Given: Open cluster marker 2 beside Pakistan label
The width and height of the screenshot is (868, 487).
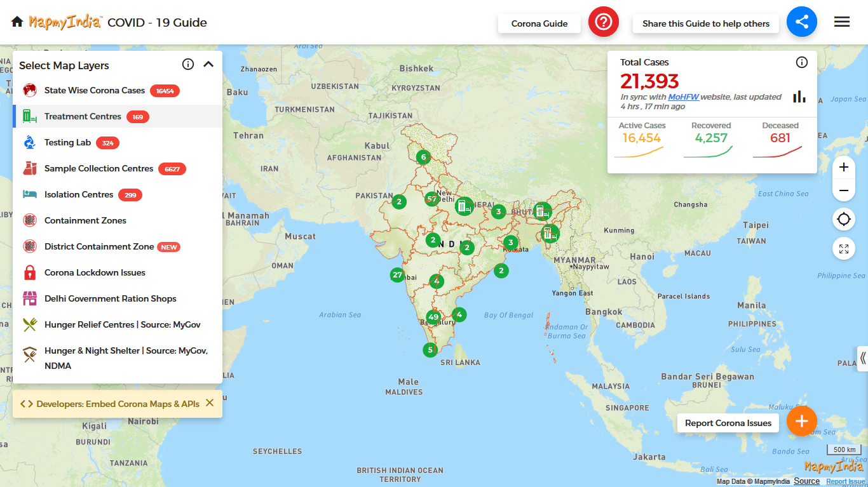Looking at the screenshot, I should pos(398,202).
